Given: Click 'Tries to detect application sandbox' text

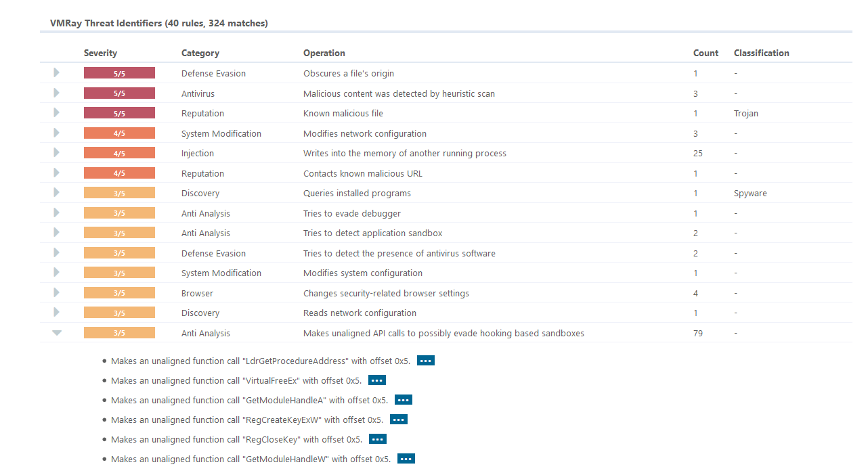Looking at the screenshot, I should coord(373,233).
